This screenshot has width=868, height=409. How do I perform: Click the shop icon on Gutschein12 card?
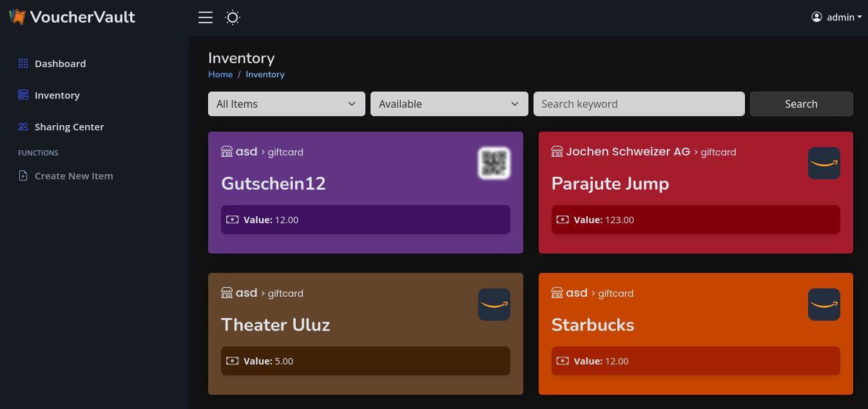(x=227, y=152)
